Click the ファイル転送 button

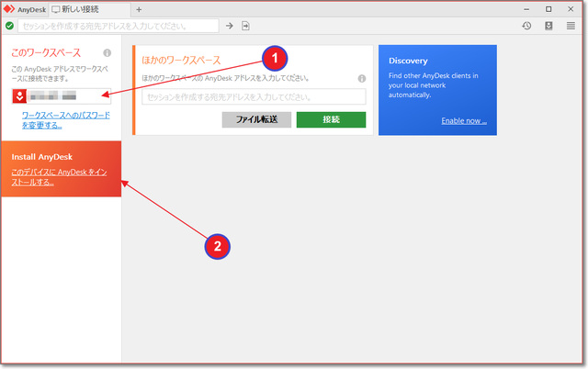tap(256, 119)
